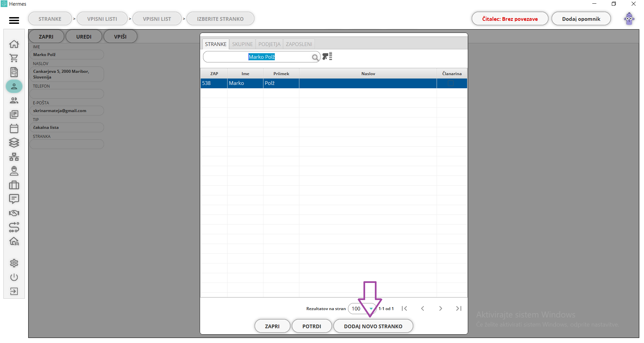Click ZAPRI button at dialog bottom
This screenshot has width=644, height=343.
(272, 326)
